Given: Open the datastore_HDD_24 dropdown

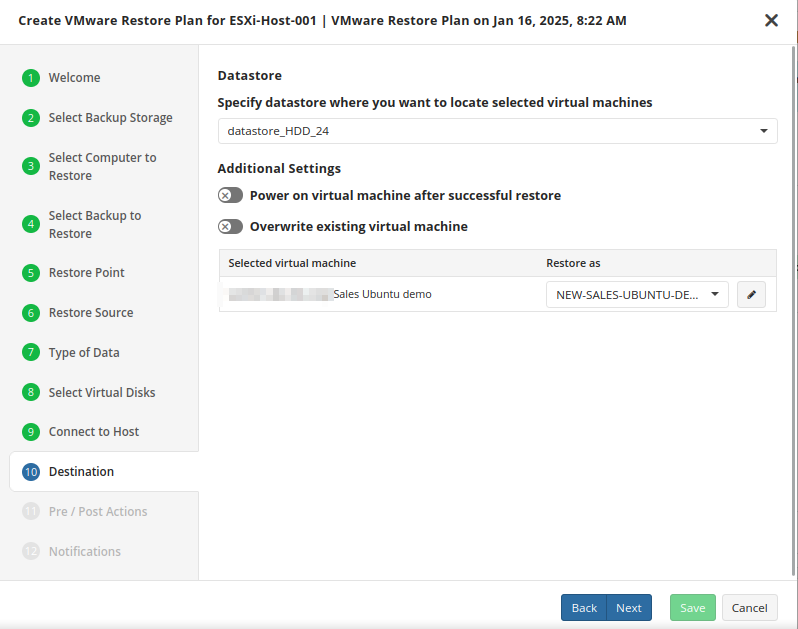Looking at the screenshot, I should (x=497, y=131).
